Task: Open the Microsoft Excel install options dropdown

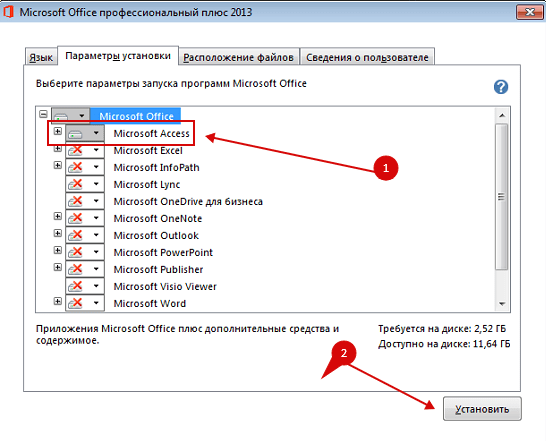Action: [96, 150]
